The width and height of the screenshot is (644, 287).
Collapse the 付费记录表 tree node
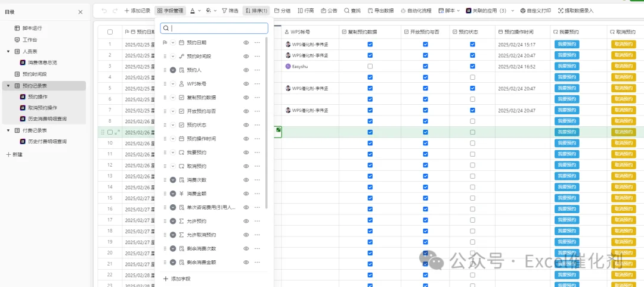[8, 130]
